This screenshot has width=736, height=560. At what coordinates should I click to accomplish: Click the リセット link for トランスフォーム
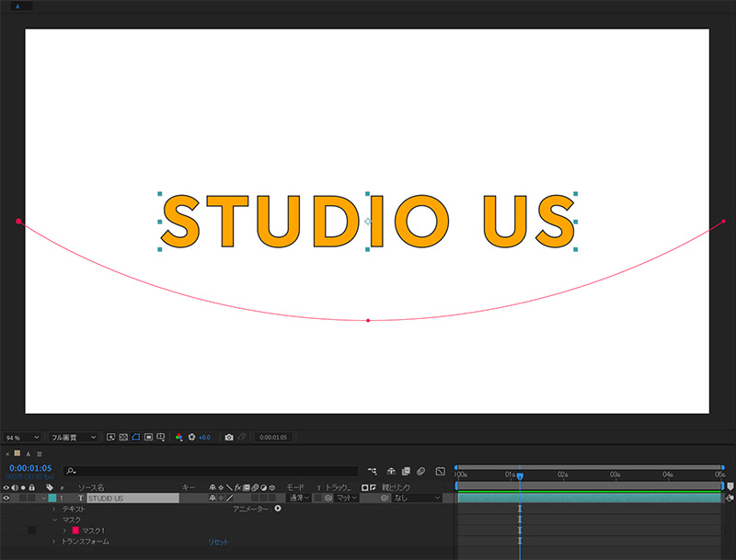click(218, 543)
